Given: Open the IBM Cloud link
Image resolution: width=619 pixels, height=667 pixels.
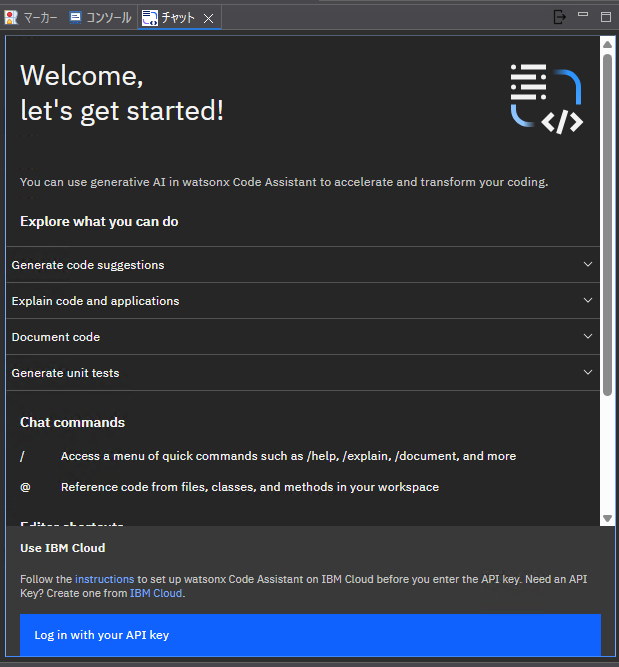Looking at the screenshot, I should [x=156, y=593].
